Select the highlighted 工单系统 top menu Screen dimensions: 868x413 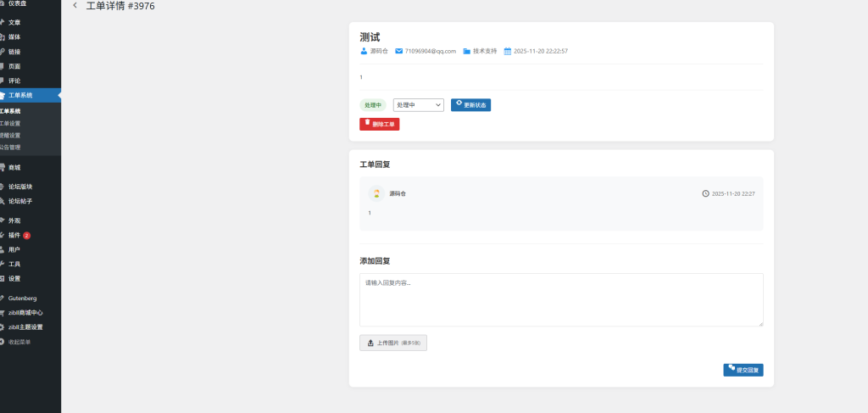(31, 95)
